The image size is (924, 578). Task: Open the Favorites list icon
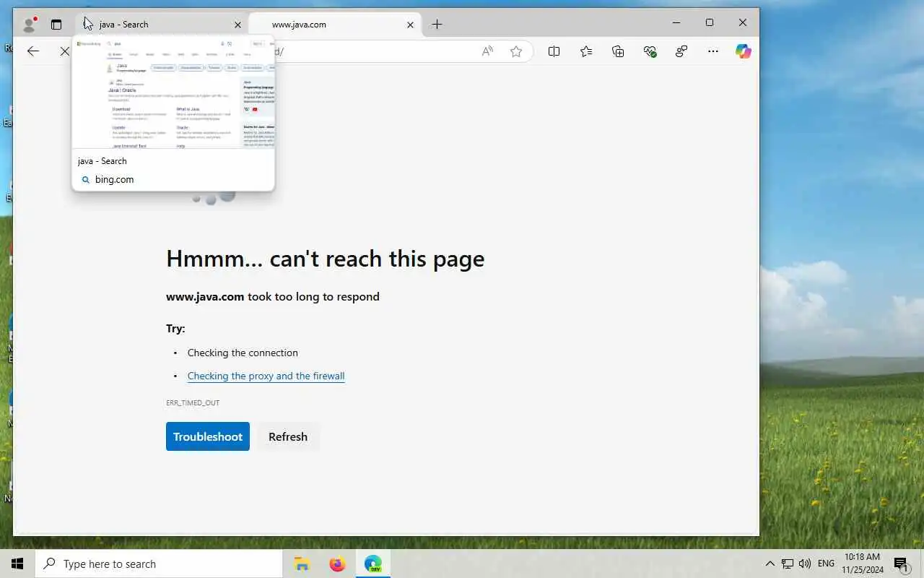click(x=586, y=51)
